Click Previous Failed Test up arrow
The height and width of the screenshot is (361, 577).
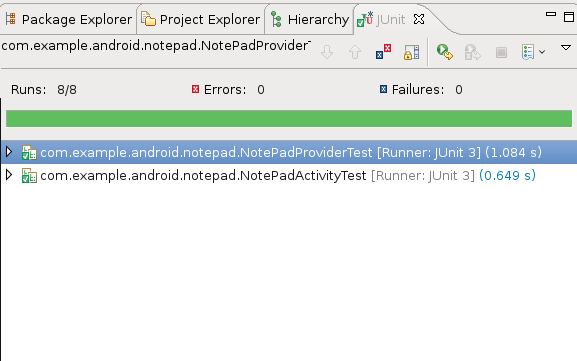(355, 52)
